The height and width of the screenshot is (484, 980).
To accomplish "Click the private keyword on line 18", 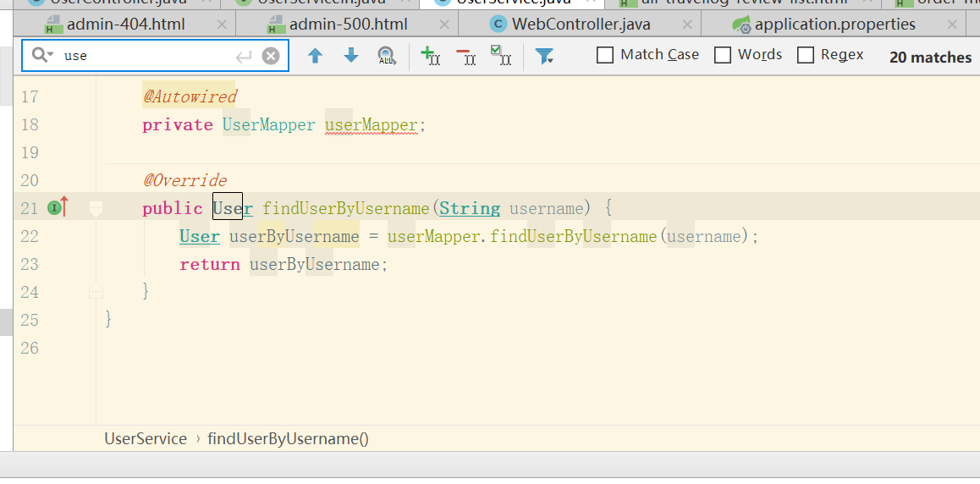I will tap(178, 125).
